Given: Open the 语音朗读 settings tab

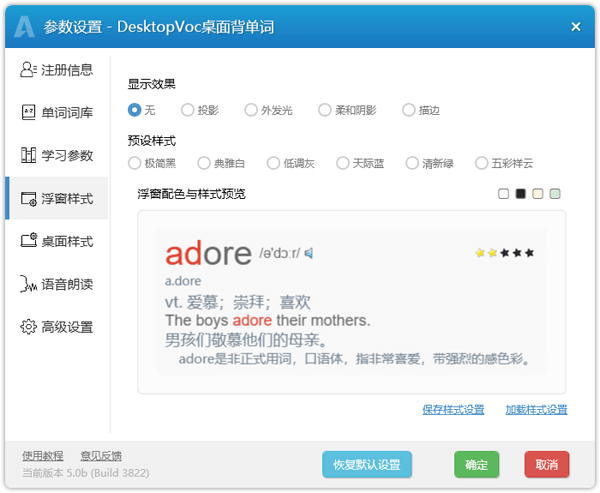Looking at the screenshot, I should (x=57, y=284).
